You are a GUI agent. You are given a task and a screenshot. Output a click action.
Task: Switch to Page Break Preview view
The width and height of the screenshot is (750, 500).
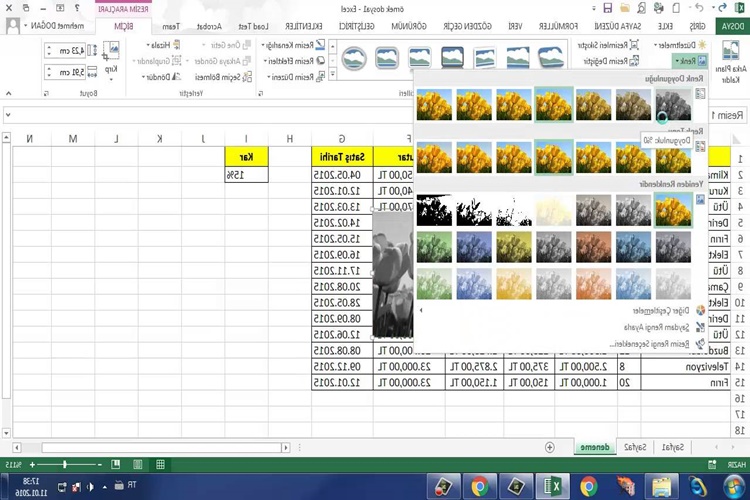point(116,465)
